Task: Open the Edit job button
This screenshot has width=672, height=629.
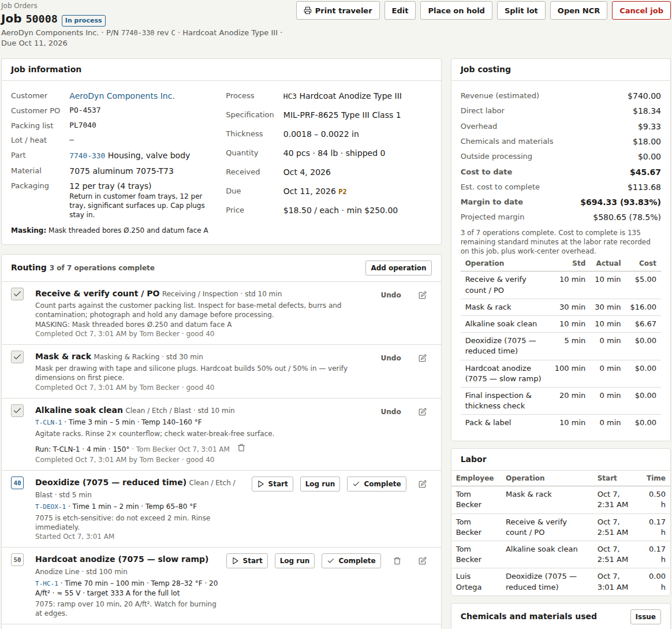Action: coord(400,11)
